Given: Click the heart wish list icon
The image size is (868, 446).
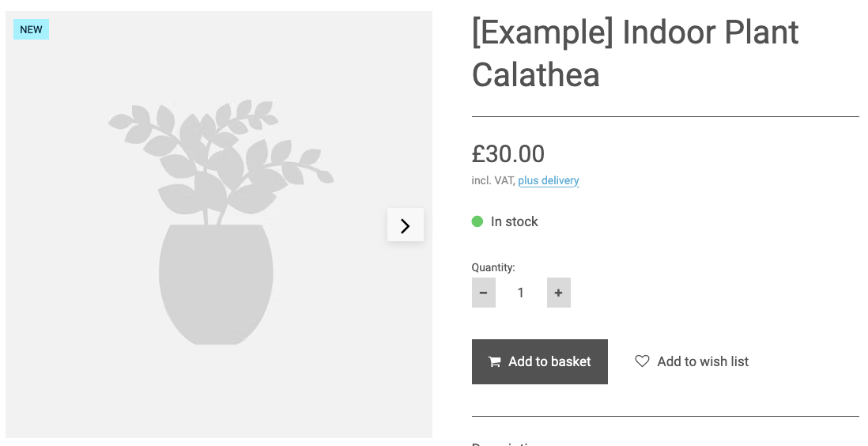Looking at the screenshot, I should click(642, 361).
